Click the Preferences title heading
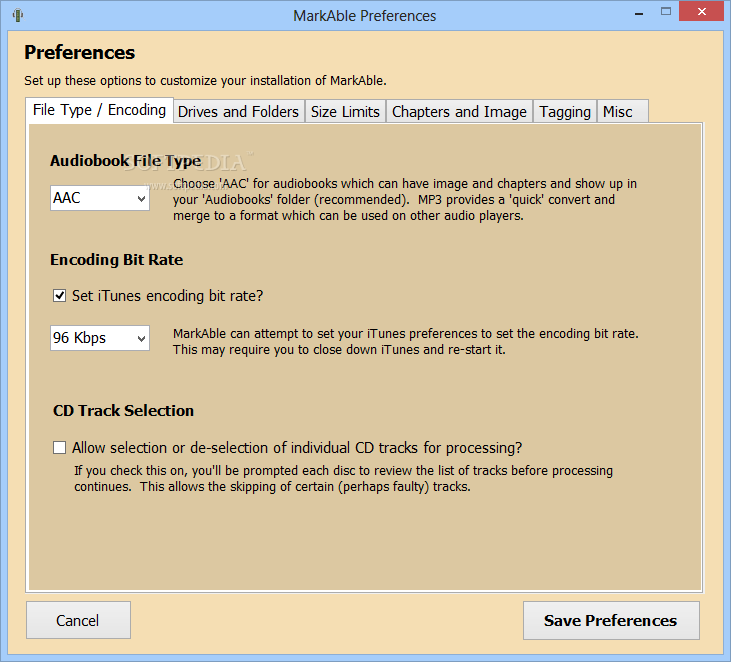Image resolution: width=731 pixels, height=662 pixels. click(80, 53)
